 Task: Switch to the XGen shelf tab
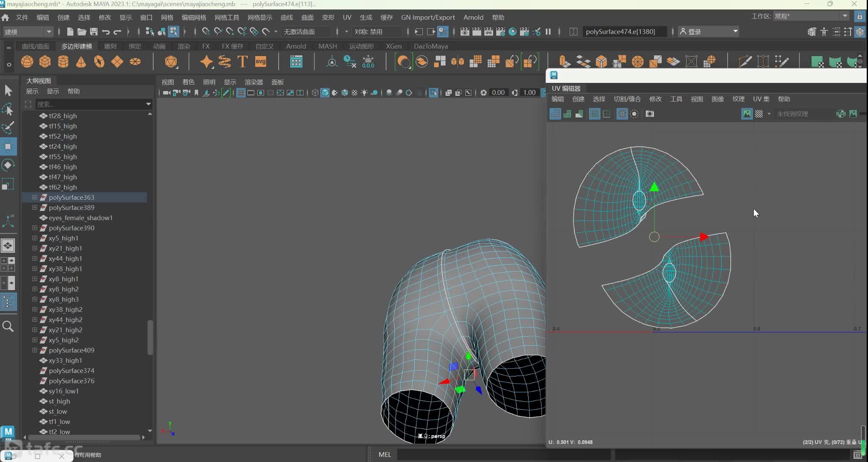[393, 46]
